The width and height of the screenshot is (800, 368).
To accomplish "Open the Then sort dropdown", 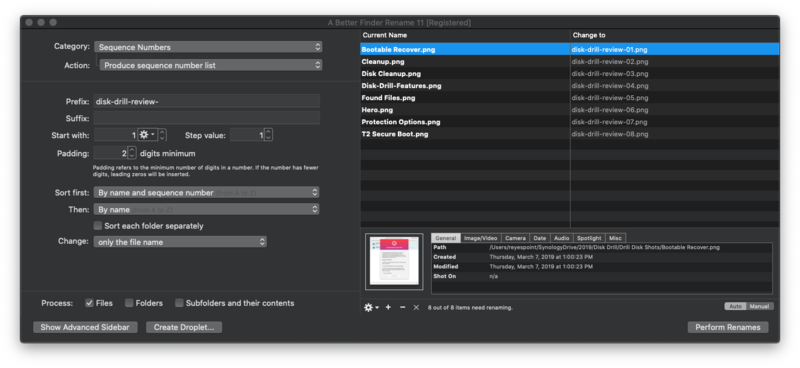I will (x=207, y=209).
